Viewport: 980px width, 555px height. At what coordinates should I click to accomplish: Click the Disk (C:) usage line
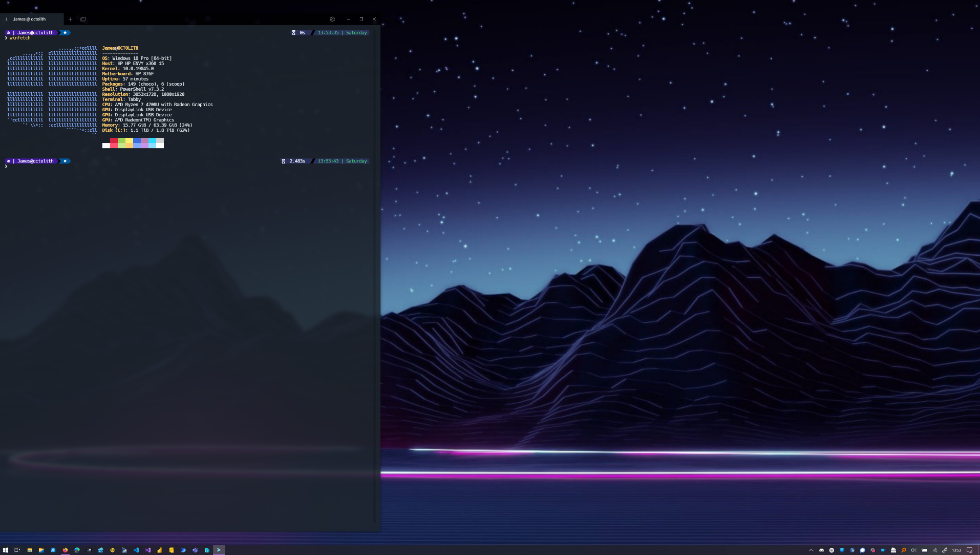(146, 130)
